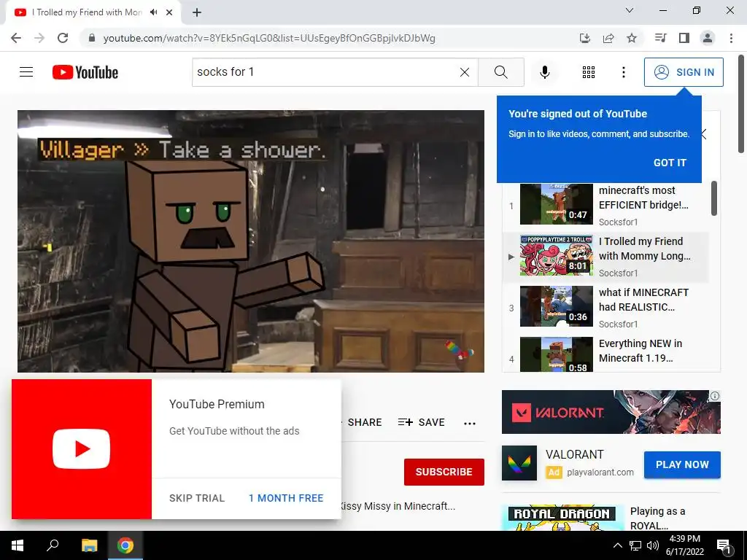Dismiss signed-out notice with GOT IT

(x=670, y=163)
